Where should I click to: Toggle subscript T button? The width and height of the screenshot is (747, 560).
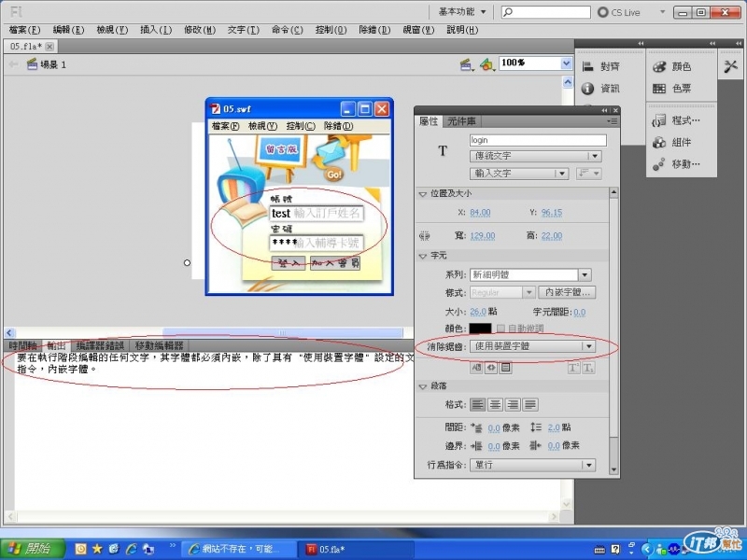tap(588, 368)
